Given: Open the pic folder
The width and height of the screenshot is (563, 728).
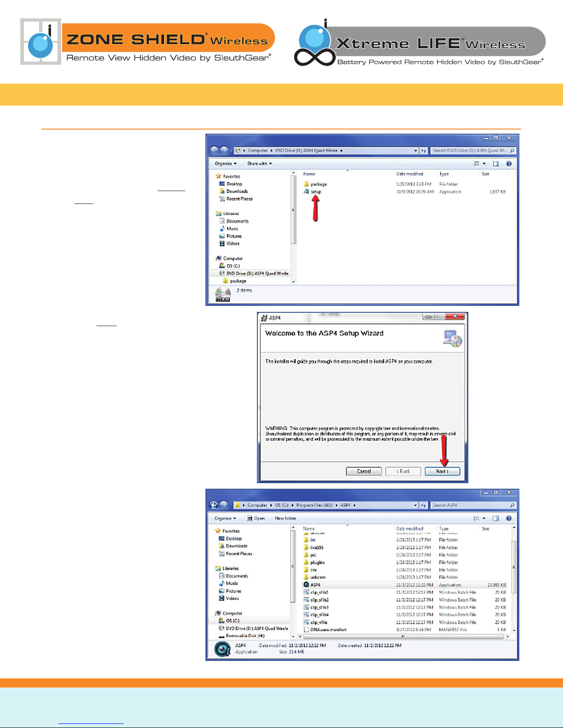Looking at the screenshot, I should 310,555.
